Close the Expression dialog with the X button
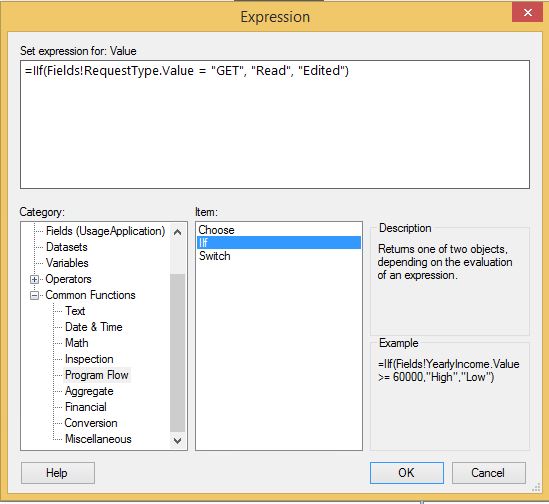 527,13
